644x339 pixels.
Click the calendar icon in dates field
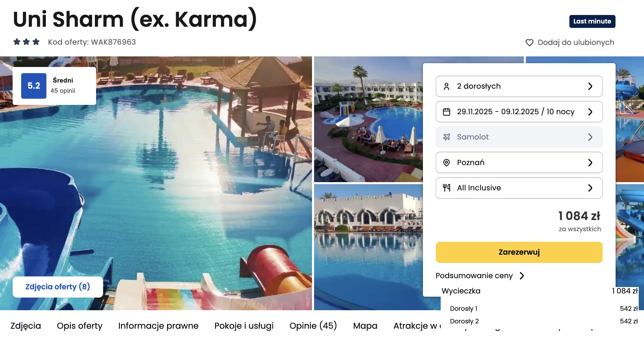pyautogui.click(x=446, y=112)
